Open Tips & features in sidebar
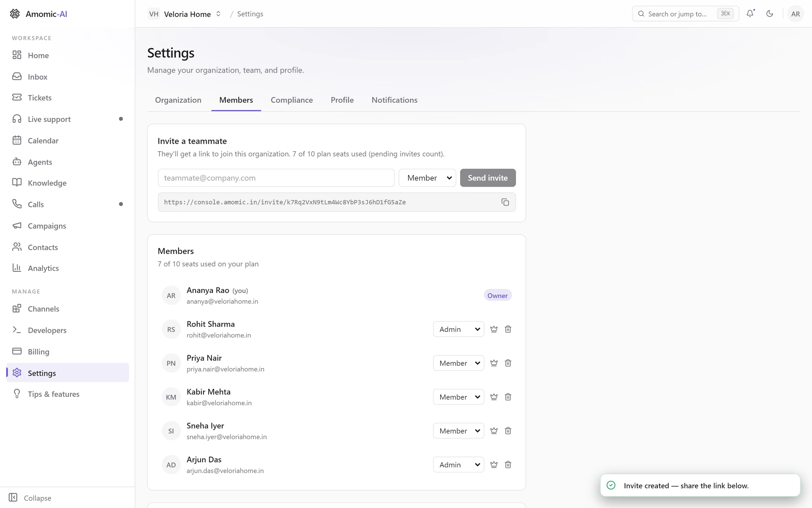The width and height of the screenshot is (812, 508). point(68,394)
